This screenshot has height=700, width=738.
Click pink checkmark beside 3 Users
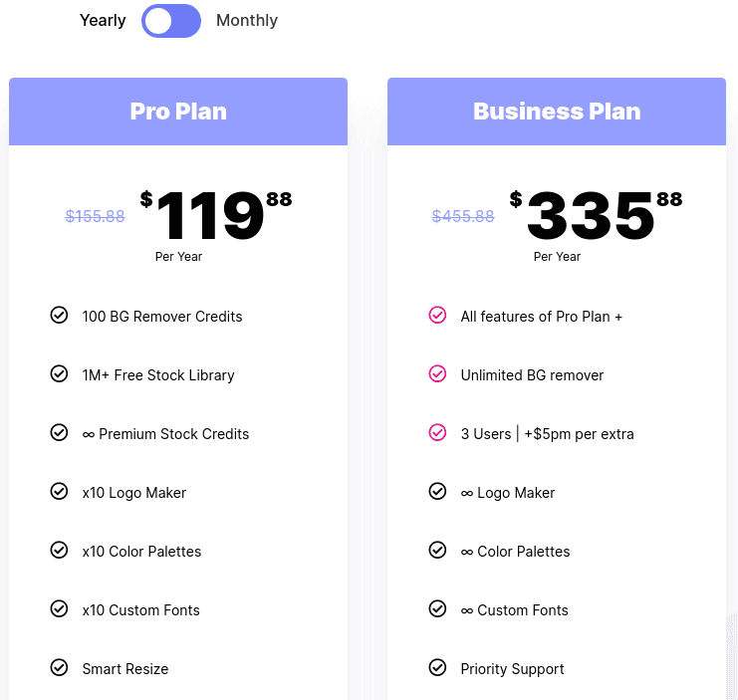coord(437,432)
